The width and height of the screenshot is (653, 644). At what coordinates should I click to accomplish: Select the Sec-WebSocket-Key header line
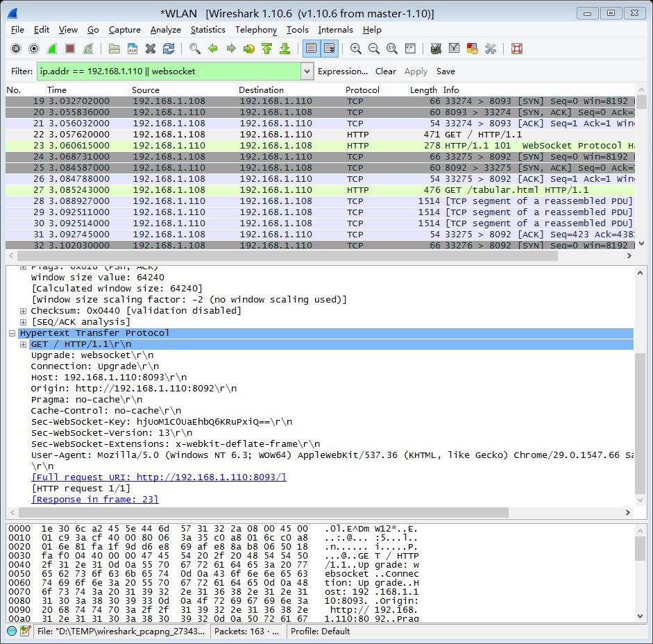(162, 421)
